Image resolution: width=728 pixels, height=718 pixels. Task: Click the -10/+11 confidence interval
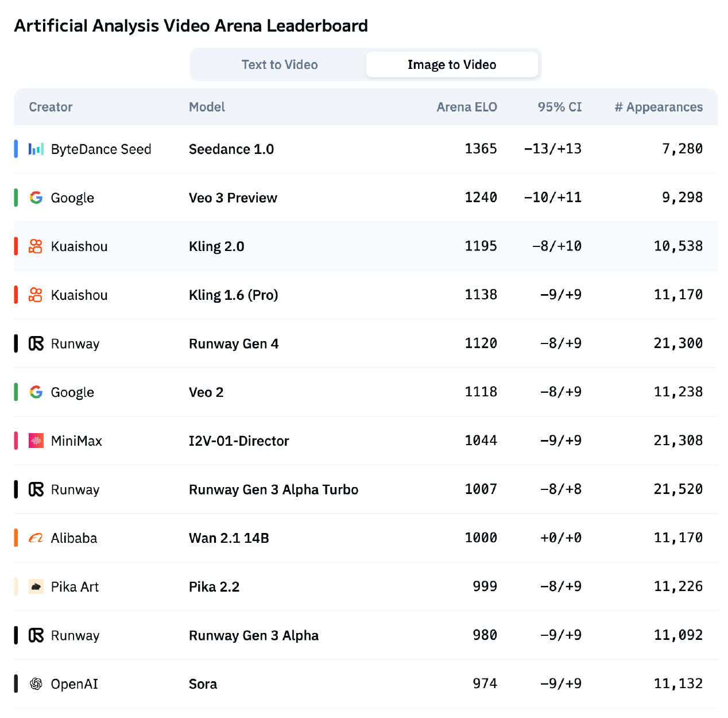[553, 198]
